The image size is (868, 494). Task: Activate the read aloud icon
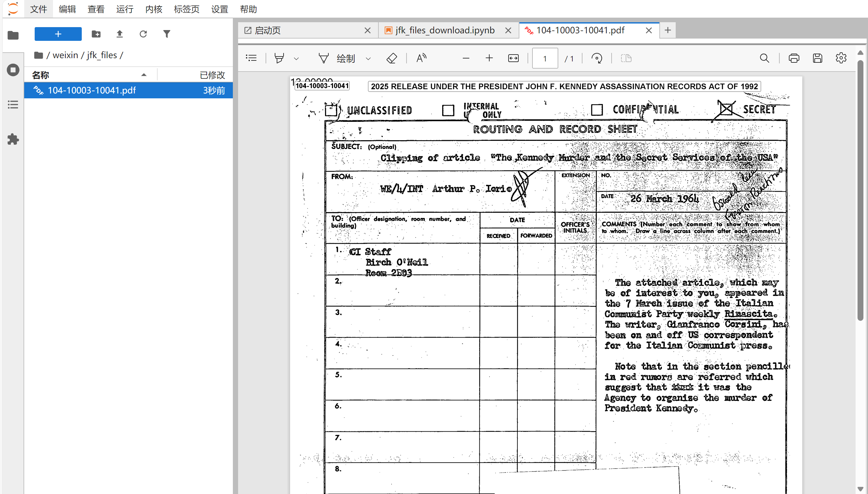point(421,58)
